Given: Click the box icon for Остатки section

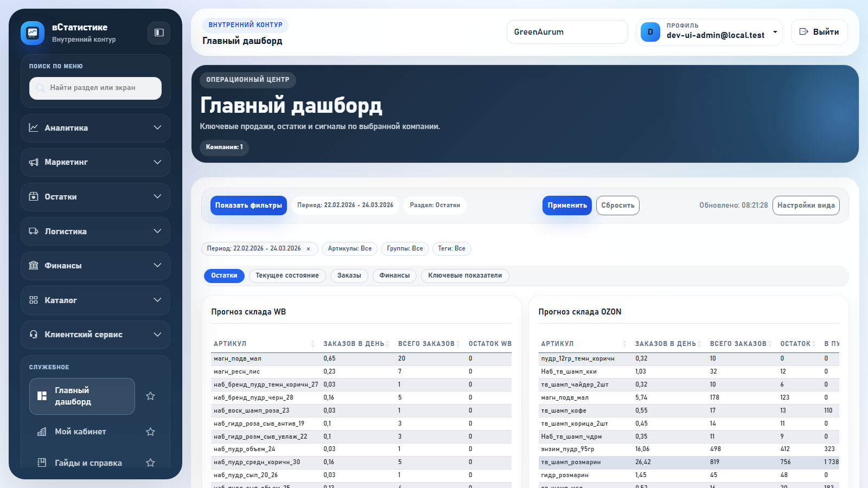Looking at the screenshot, I should click(x=34, y=197).
